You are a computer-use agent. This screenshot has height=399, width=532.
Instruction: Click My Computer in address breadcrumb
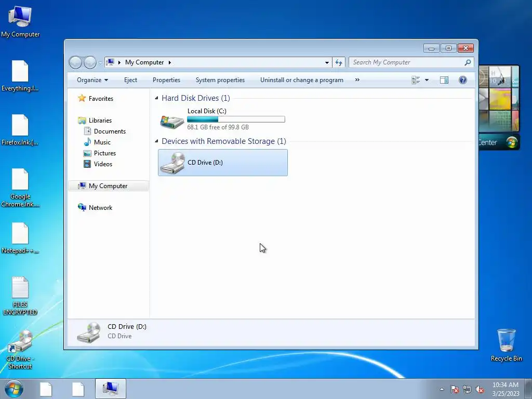[144, 62]
